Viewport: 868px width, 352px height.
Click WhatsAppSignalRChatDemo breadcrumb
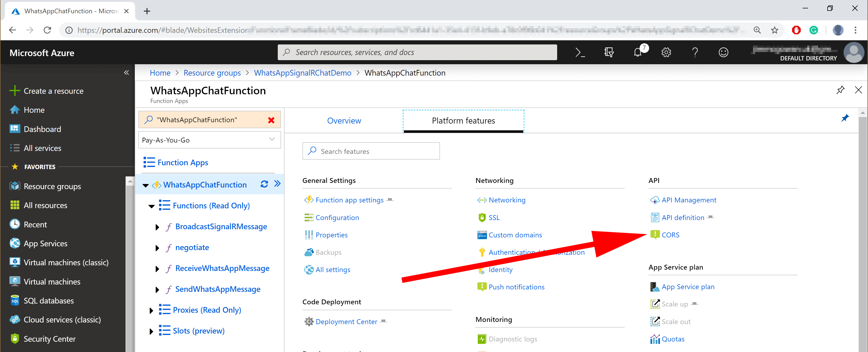click(302, 73)
